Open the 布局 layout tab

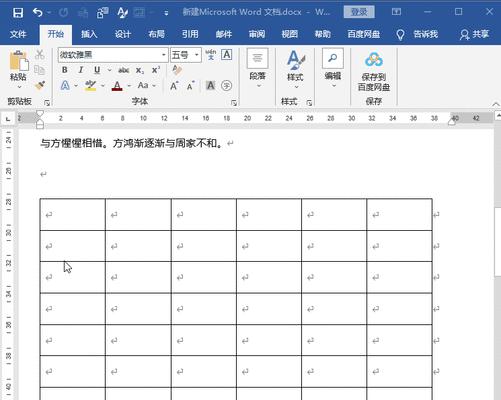pos(156,34)
